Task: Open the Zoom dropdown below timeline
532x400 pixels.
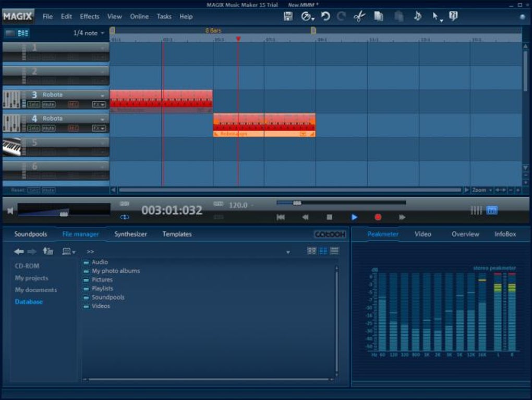Action: coord(482,191)
